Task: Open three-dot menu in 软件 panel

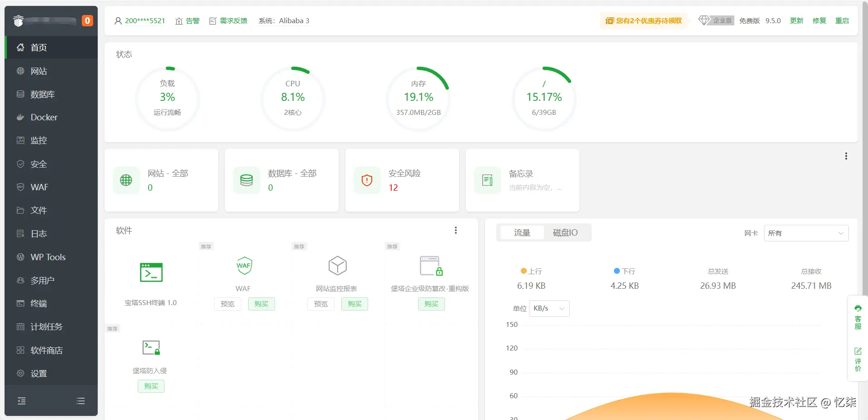Action: (456, 230)
